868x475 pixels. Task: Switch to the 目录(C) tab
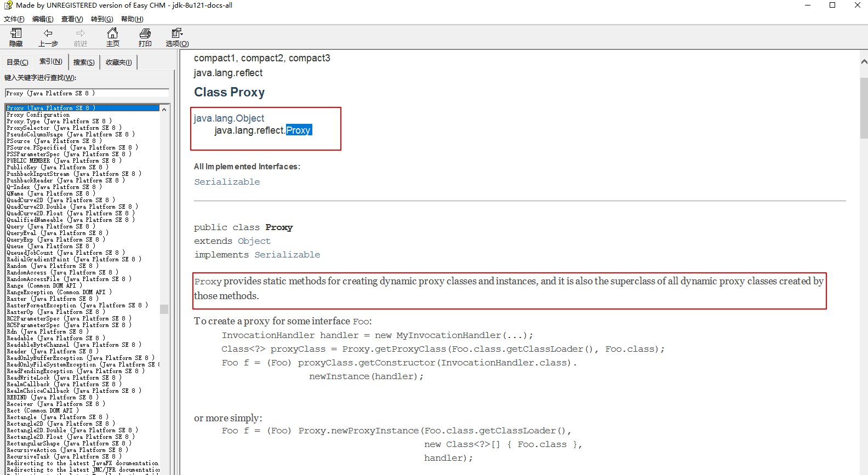(18, 62)
